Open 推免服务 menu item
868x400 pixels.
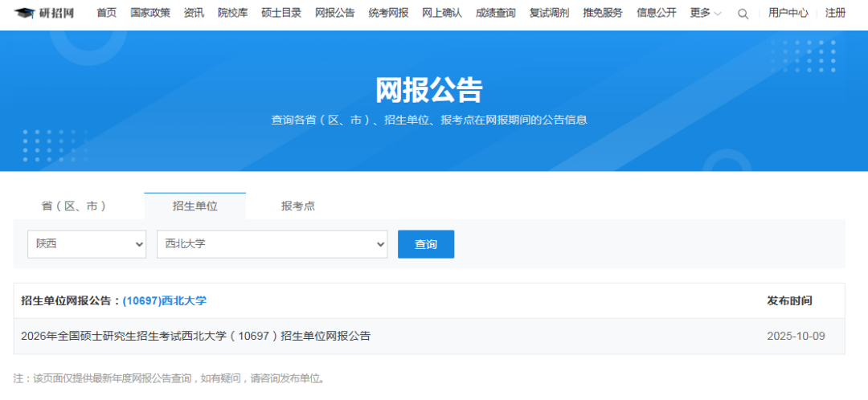coord(603,14)
